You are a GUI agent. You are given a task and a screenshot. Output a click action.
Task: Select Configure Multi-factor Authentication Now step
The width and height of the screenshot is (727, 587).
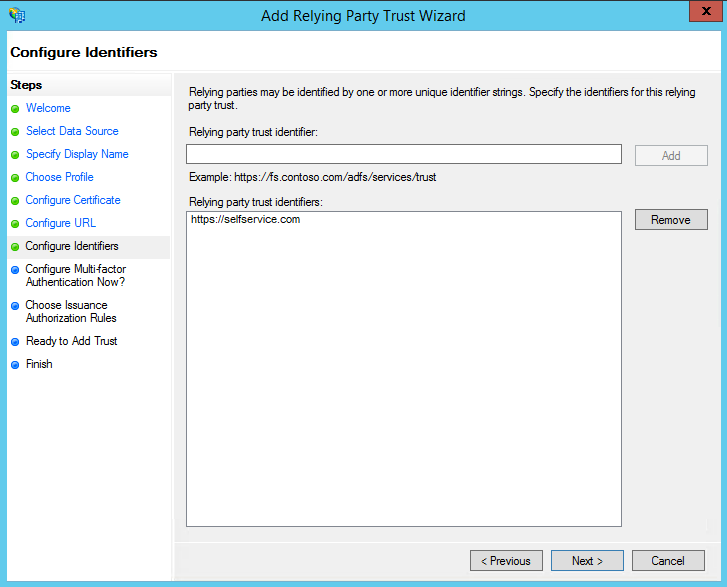pyautogui.click(x=76, y=275)
